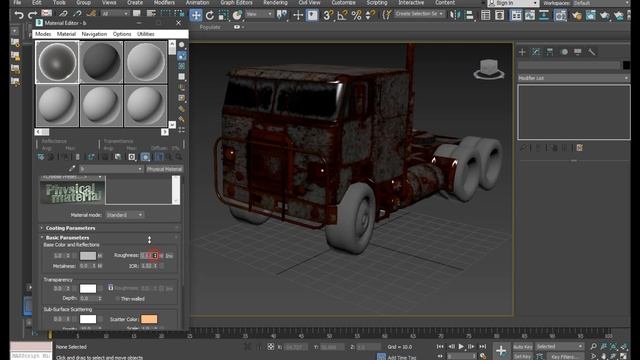Click the Undo arrow in the main toolbar

(19, 15)
